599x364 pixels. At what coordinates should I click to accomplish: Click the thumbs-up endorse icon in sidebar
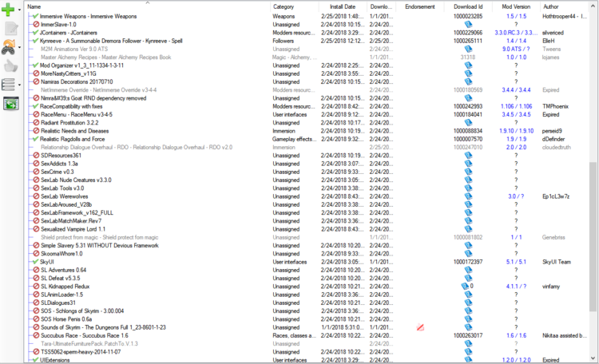(x=10, y=66)
